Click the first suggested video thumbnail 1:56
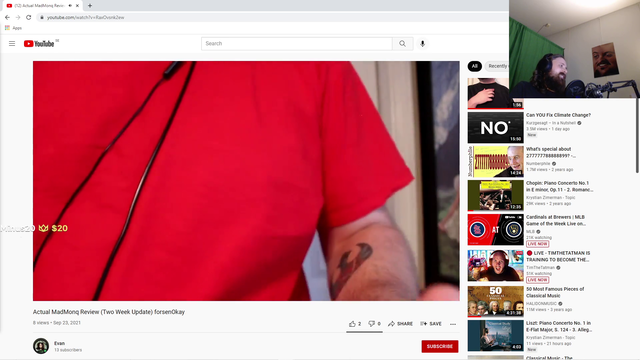The image size is (640, 360). [x=496, y=93]
